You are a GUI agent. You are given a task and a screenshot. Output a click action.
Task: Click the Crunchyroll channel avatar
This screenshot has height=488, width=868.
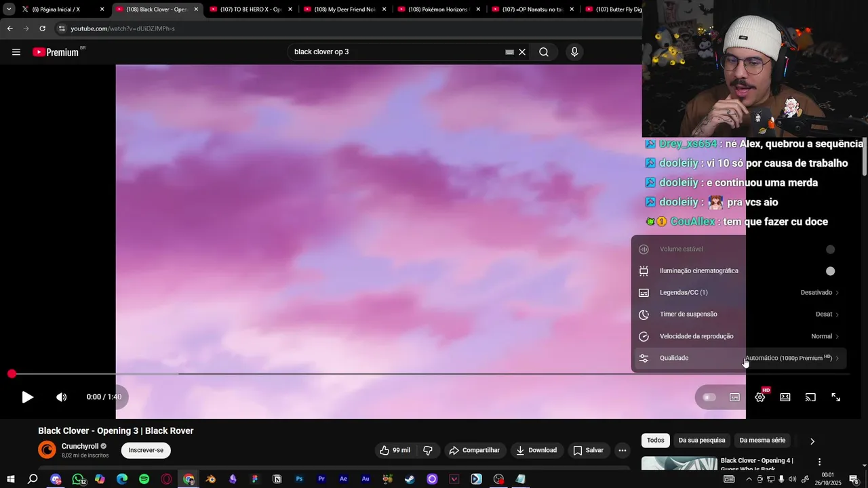(x=47, y=450)
